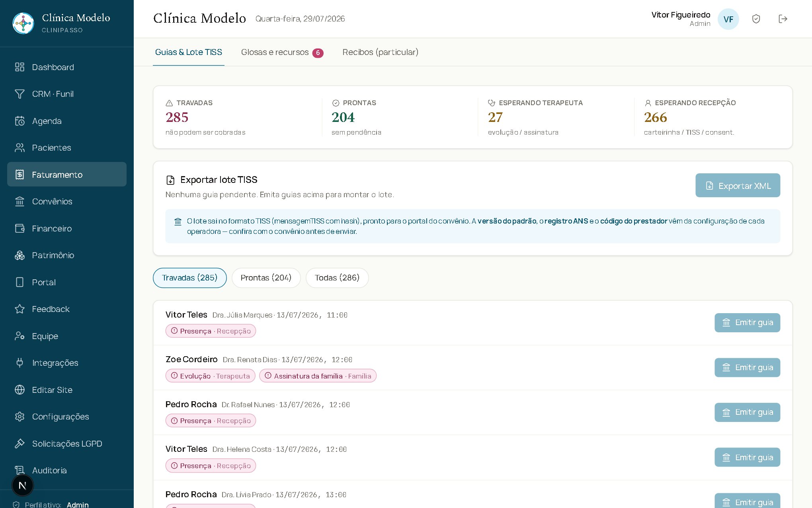The image size is (812, 508).
Task: Click the Glosas badge showing 6
Action: point(318,53)
